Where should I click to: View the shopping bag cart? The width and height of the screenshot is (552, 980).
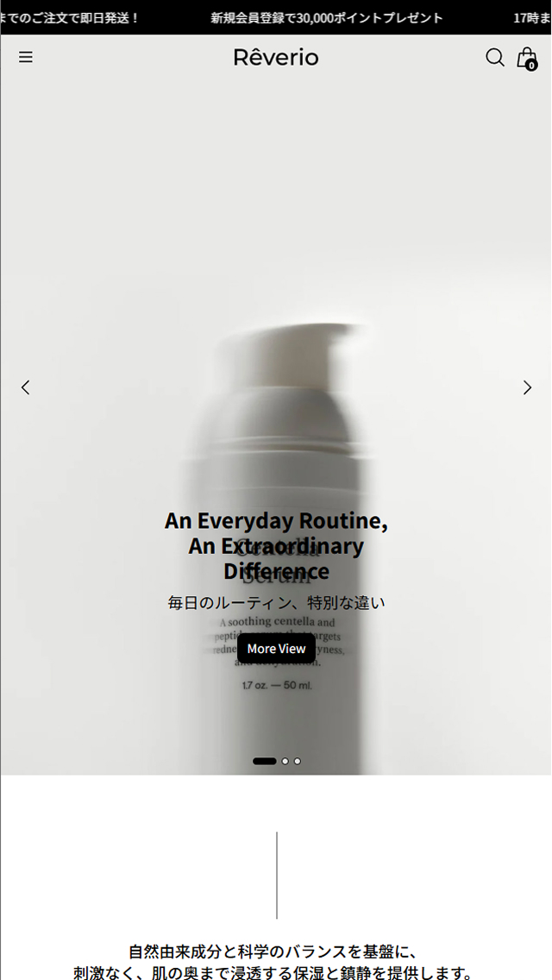click(x=526, y=58)
